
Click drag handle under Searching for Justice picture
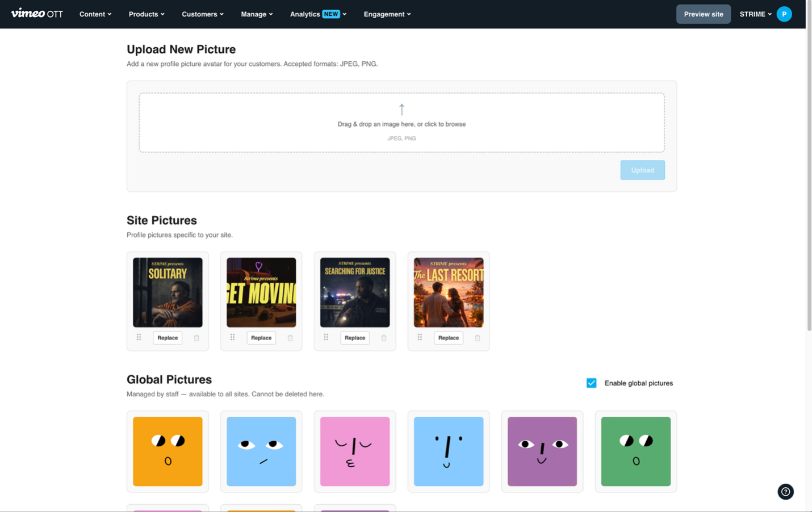[326, 337]
